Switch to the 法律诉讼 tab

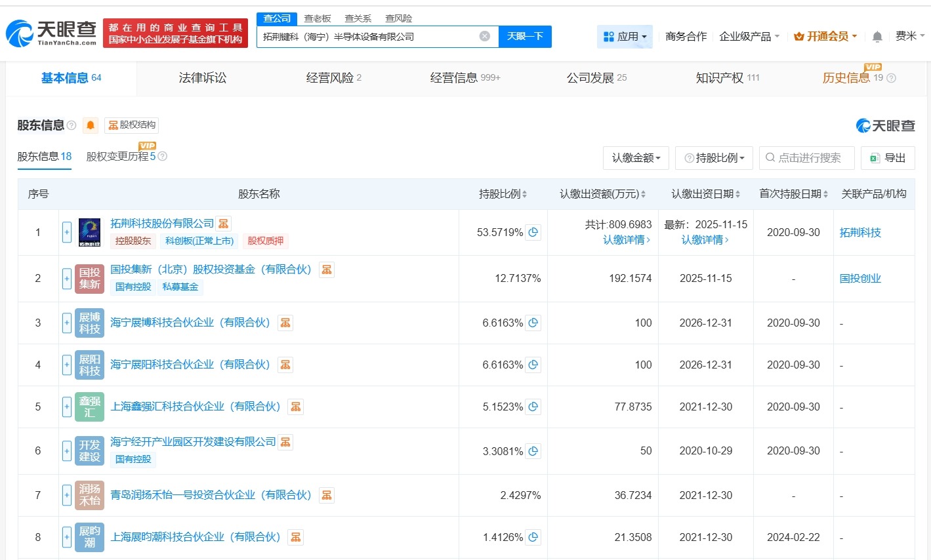click(202, 78)
